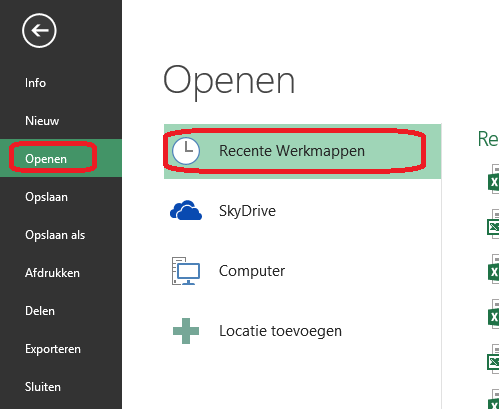Click the Computer monitor icon
The width and height of the screenshot is (499, 409).
(x=186, y=271)
